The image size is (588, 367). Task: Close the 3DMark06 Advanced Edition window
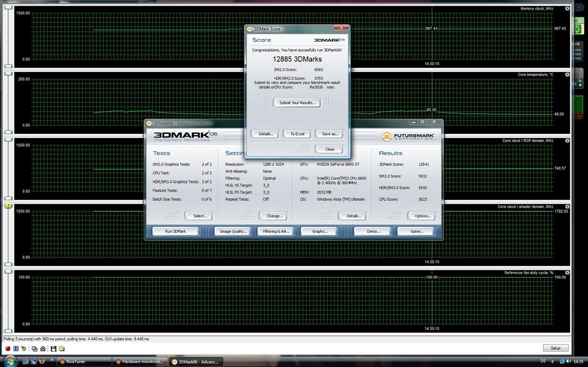pos(434,122)
